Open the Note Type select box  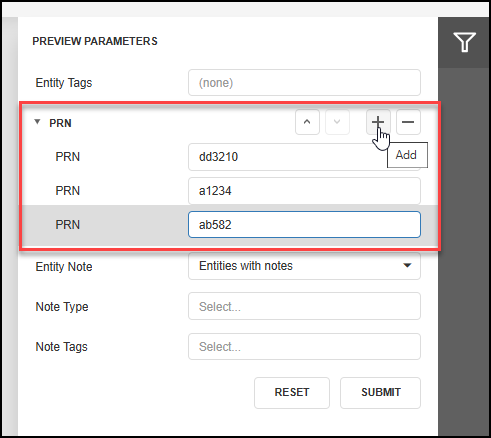[x=304, y=306]
